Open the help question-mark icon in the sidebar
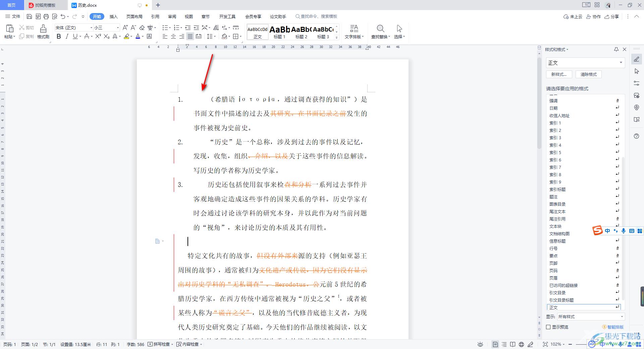The width and height of the screenshot is (644, 349). click(x=637, y=136)
